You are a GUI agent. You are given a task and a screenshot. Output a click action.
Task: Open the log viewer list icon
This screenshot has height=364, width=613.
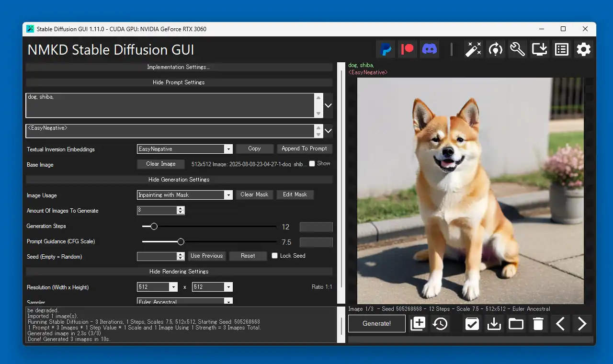[x=562, y=49]
